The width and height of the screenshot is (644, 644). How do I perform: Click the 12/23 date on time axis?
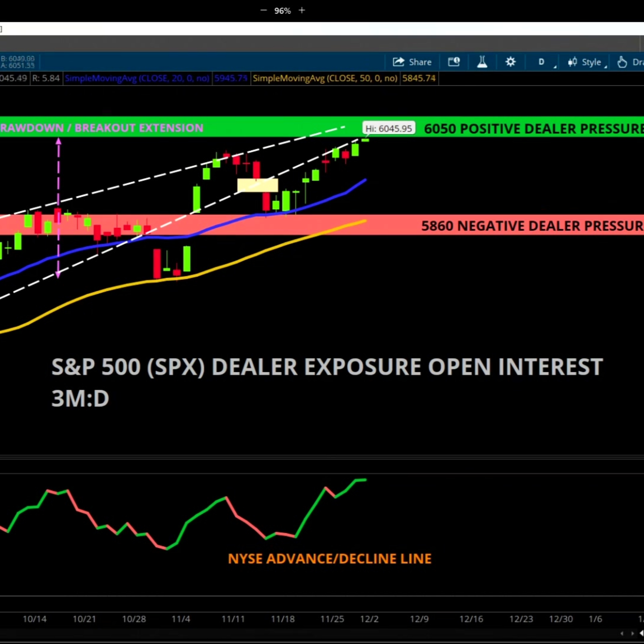[x=521, y=619]
